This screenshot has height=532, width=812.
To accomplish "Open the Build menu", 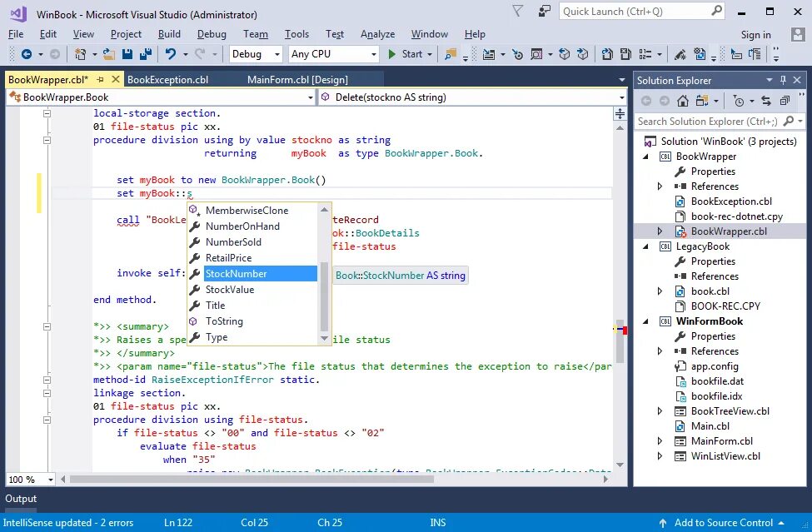I will (169, 34).
